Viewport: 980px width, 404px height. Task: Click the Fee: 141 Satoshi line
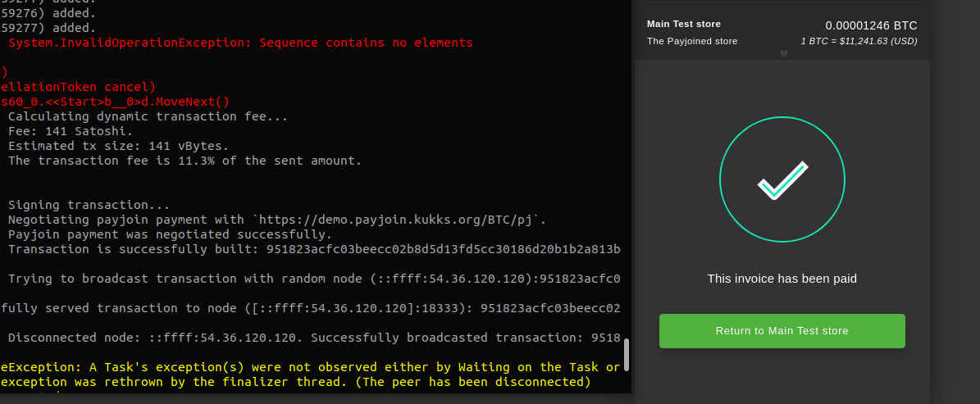(71, 131)
